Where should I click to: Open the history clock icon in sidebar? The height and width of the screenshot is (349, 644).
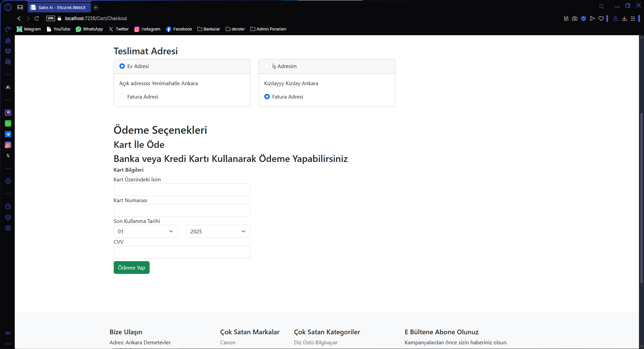coord(8,207)
